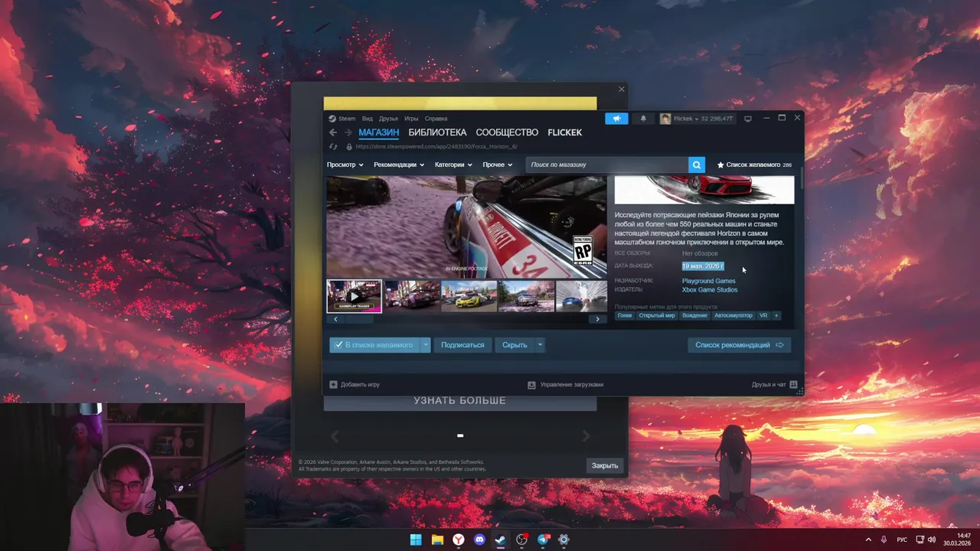This screenshot has width=980, height=551.
Task: Open the 'Справка' menu
Action: (x=436, y=119)
